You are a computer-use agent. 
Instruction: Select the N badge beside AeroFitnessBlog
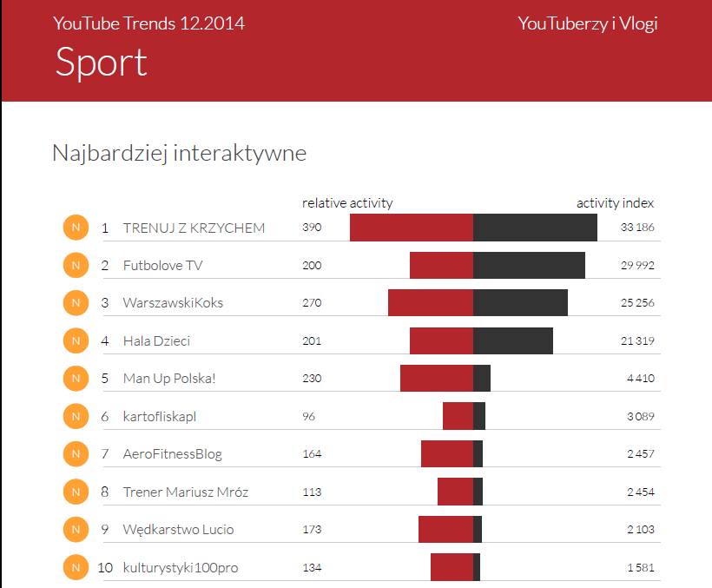(x=76, y=454)
